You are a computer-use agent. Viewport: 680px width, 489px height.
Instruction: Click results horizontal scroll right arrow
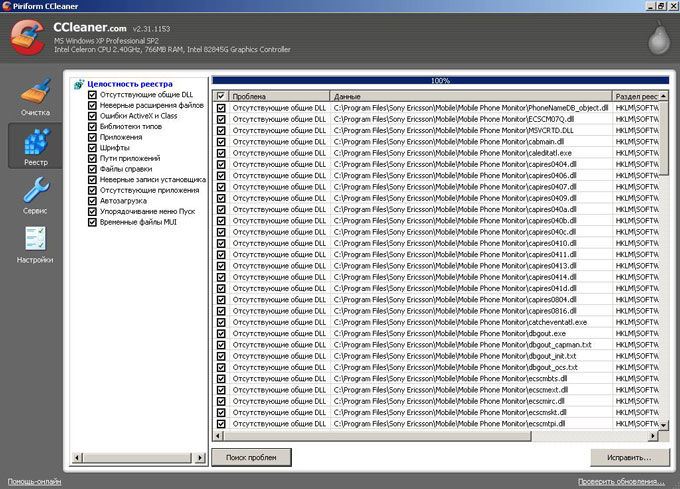point(653,436)
